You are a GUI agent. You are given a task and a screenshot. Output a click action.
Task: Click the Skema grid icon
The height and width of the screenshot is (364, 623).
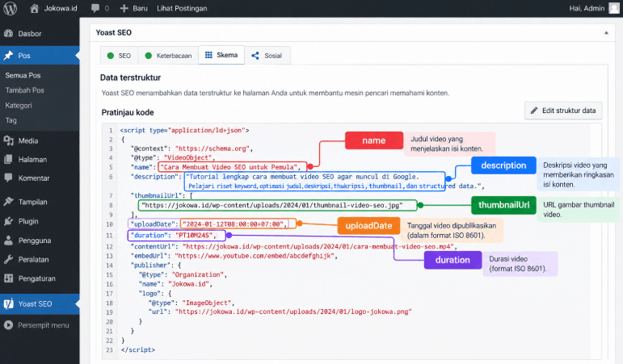[x=208, y=55]
